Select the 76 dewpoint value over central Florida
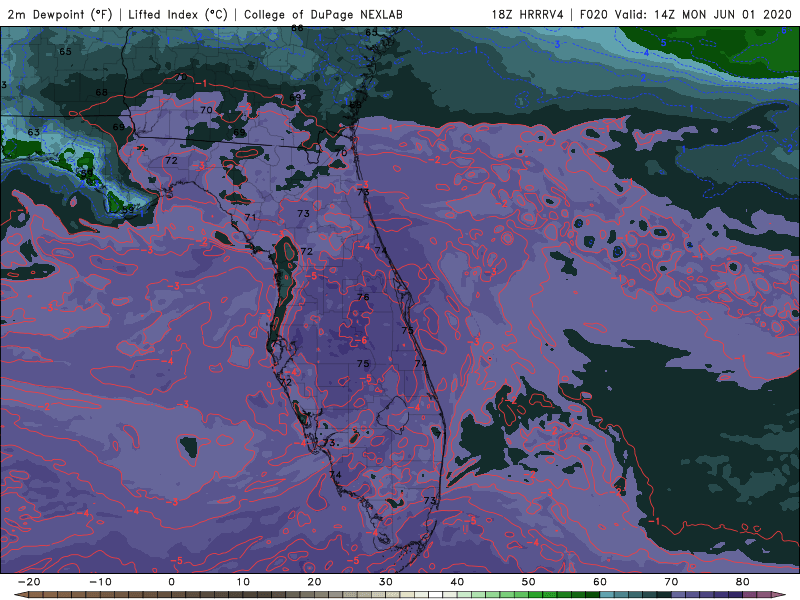800x600 pixels. 363,297
